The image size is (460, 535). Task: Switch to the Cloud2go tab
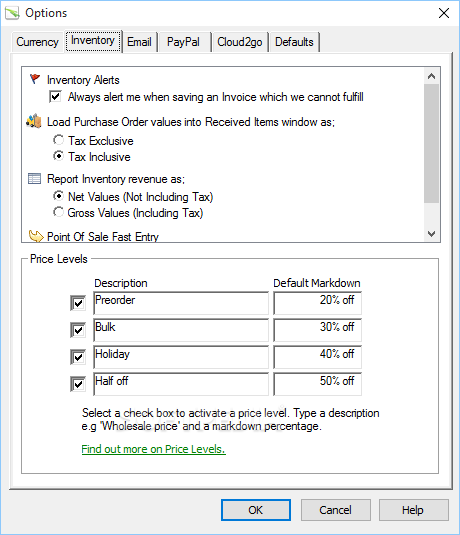(x=240, y=42)
